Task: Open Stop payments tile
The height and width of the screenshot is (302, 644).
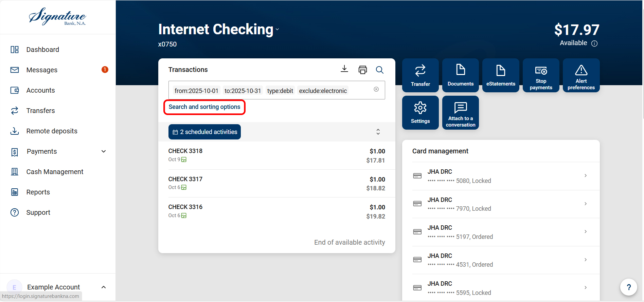Action: [541, 75]
